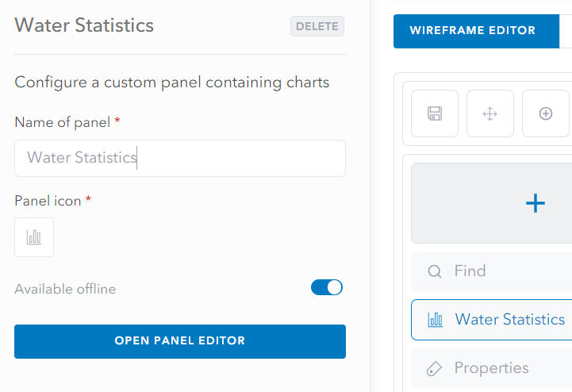Click the chart icon in wireframe Water Statistics
This screenshot has height=392, width=572.
(x=436, y=320)
